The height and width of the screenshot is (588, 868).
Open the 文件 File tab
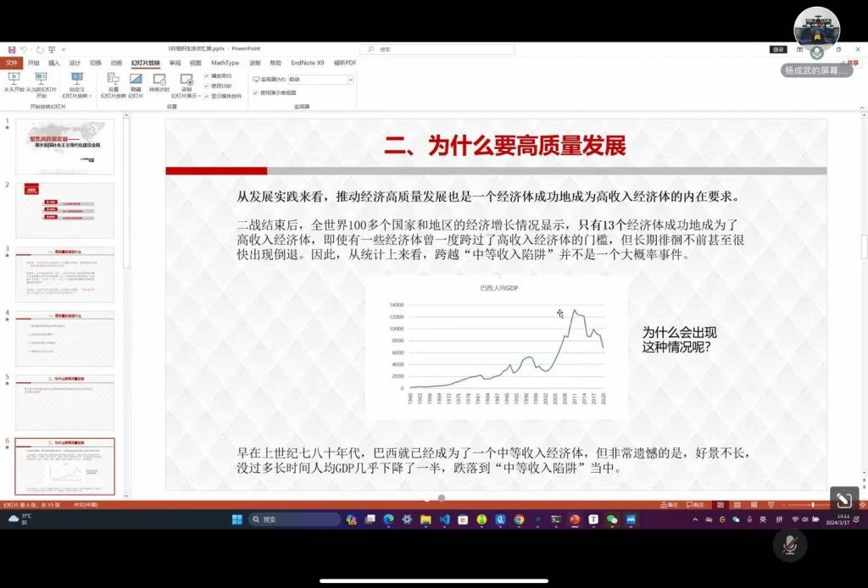pos(11,63)
